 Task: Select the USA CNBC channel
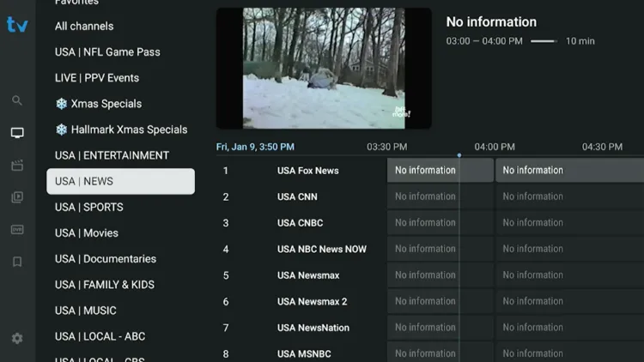click(301, 223)
